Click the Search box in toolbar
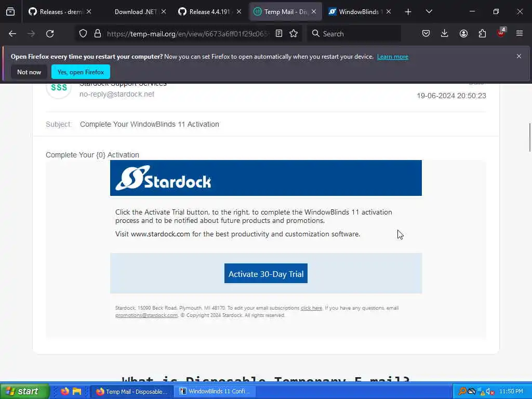Viewport: 532px width, 399px height. coord(354,34)
